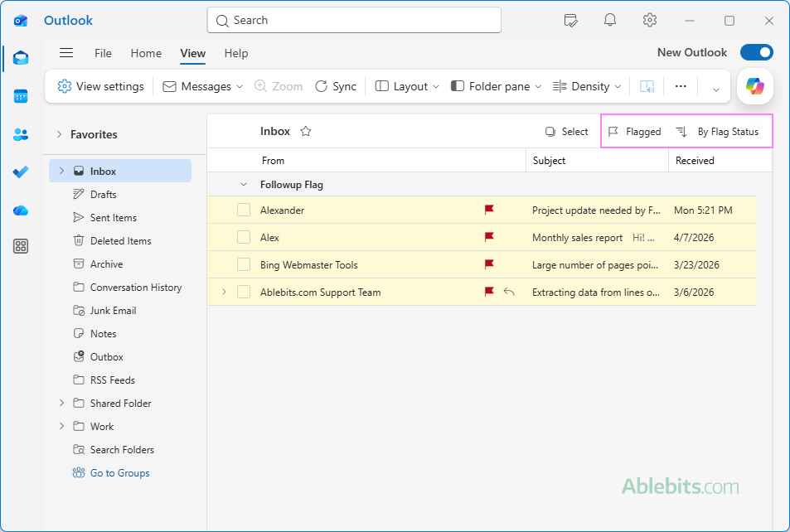Open the RSS Feeds folder
The image size is (790, 532).
[x=120, y=380]
